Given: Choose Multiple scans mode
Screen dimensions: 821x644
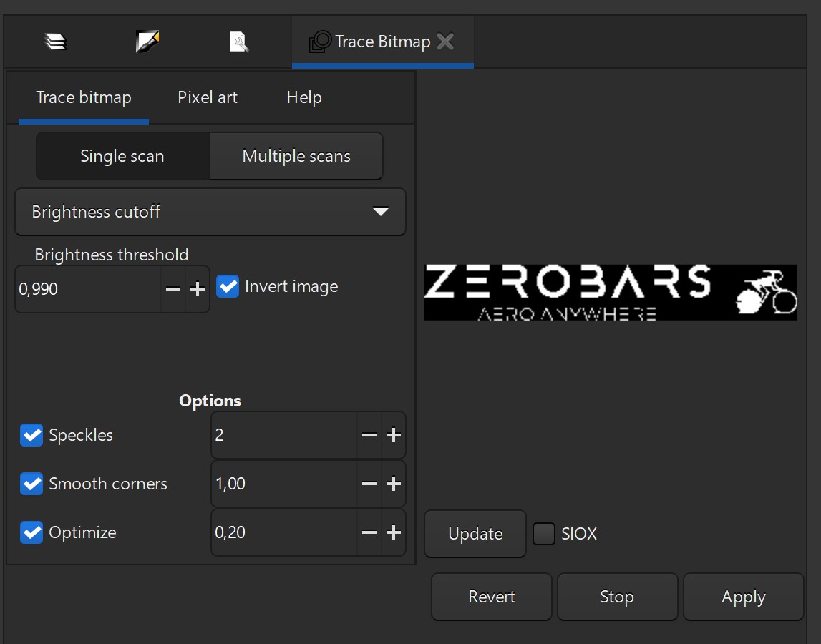Looking at the screenshot, I should tap(296, 156).
